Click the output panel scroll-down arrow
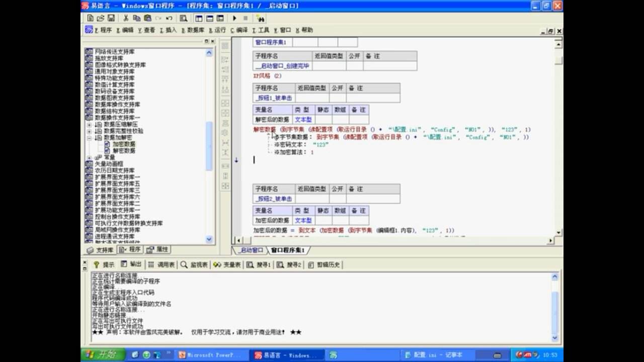 coord(555,338)
